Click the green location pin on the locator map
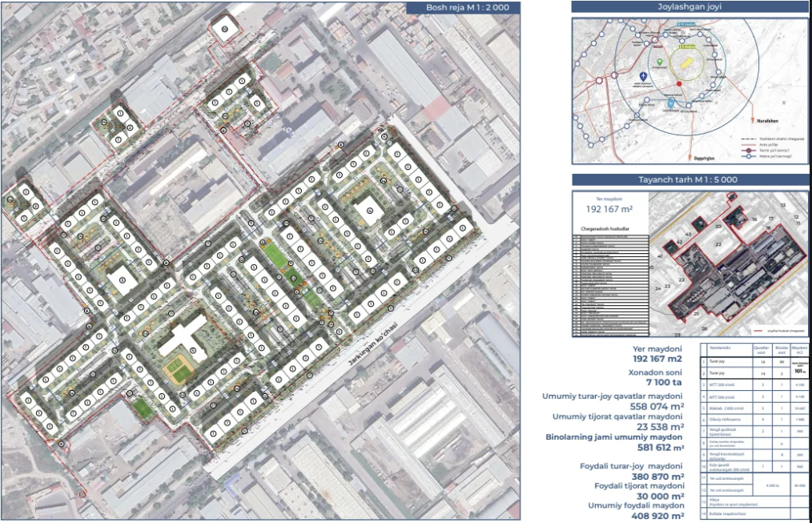Image resolution: width=812 pixels, height=523 pixels. [659, 62]
